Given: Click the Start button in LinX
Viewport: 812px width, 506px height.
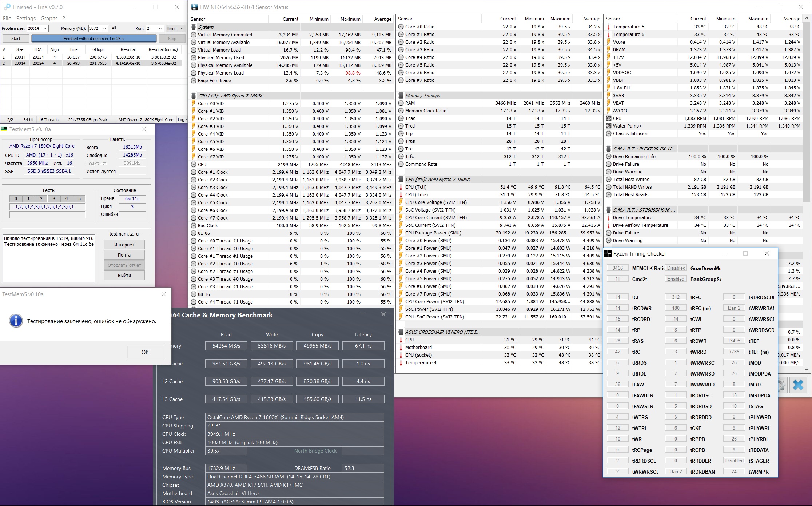Looking at the screenshot, I should click(x=16, y=39).
